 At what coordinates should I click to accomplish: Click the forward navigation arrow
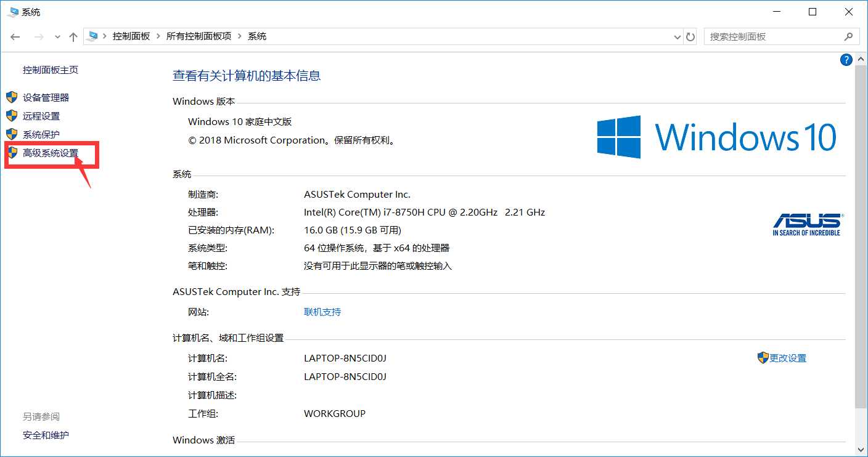(x=38, y=37)
